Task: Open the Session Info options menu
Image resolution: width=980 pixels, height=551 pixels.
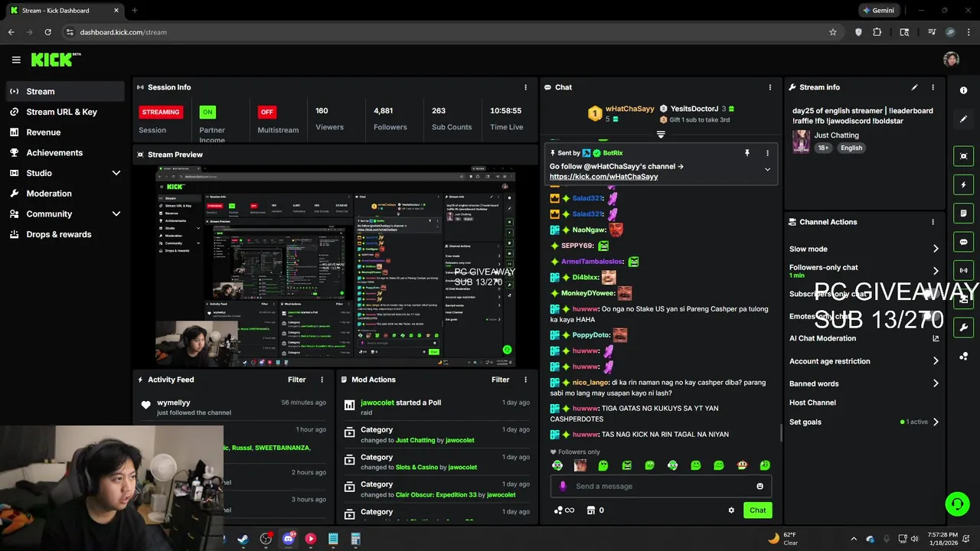Action: (525, 87)
